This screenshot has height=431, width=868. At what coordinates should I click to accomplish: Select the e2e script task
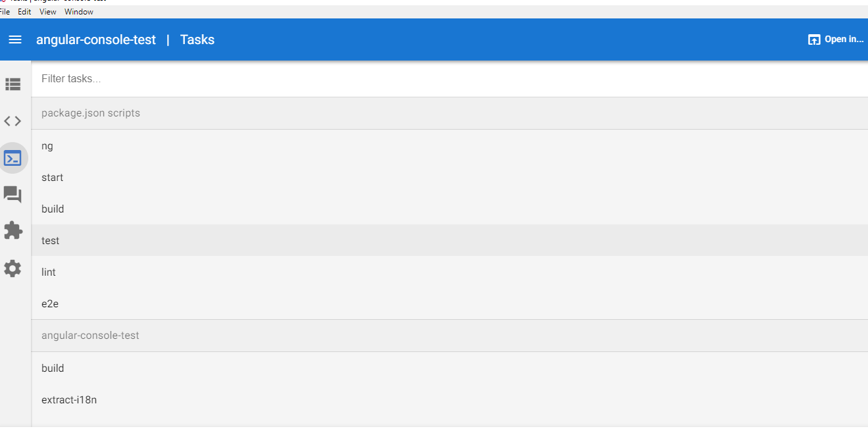(449, 304)
